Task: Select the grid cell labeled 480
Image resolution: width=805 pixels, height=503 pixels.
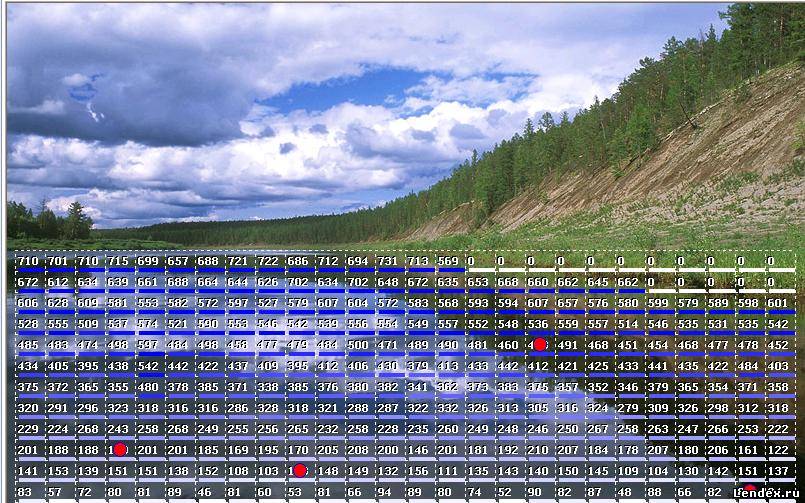Action: (148, 387)
